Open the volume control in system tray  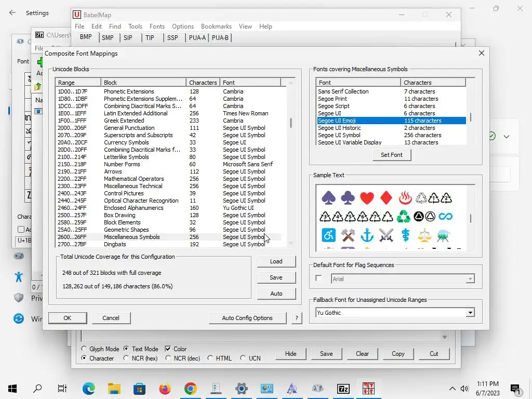tap(464, 389)
